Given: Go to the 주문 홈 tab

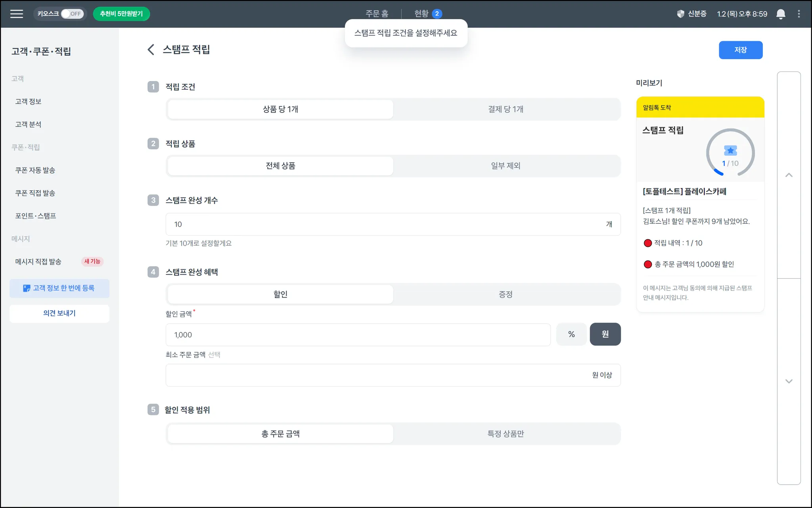Looking at the screenshot, I should [x=377, y=14].
